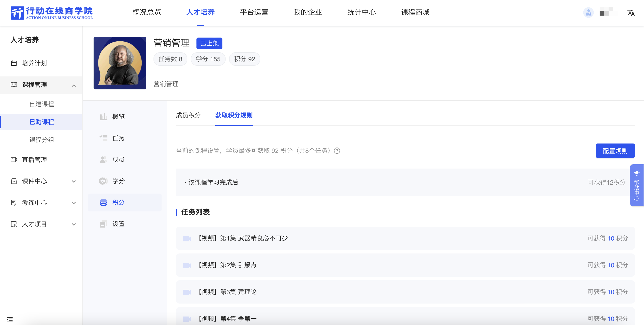
Task: Open the 平台运营 top menu
Action: tap(254, 12)
